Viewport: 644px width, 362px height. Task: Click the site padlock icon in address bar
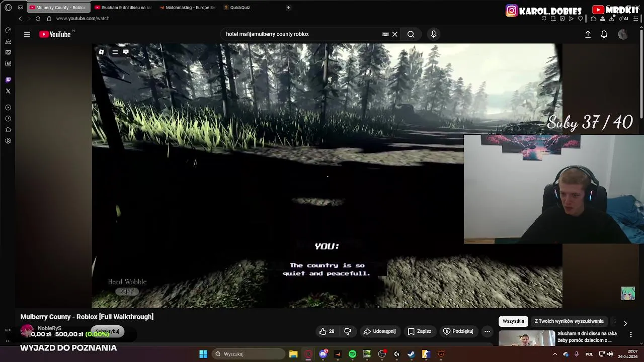pos(49,19)
